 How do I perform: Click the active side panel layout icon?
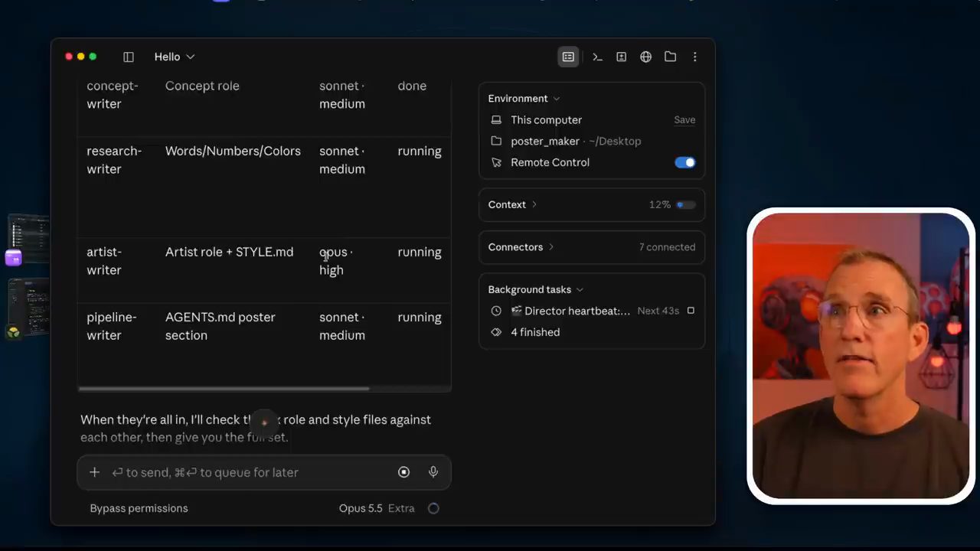pos(568,57)
